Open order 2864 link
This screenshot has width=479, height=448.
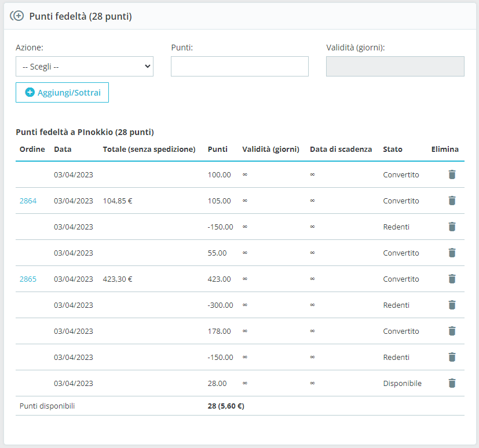(x=28, y=201)
